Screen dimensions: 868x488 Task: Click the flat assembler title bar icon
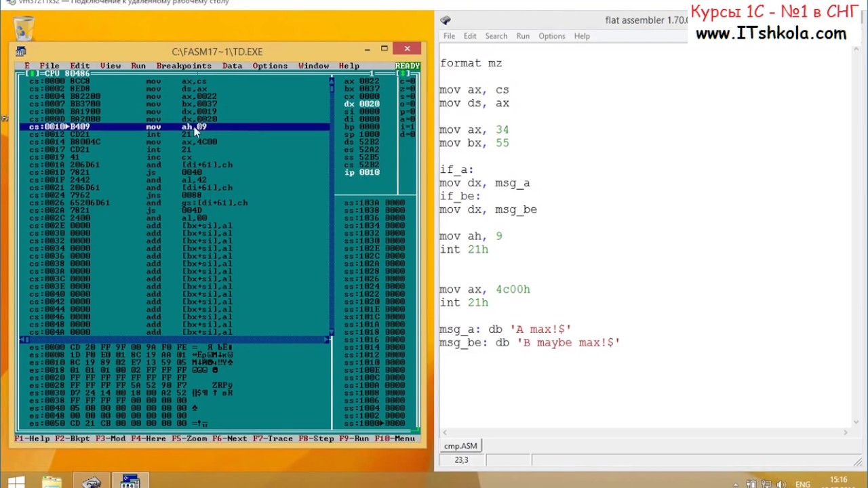pos(445,20)
